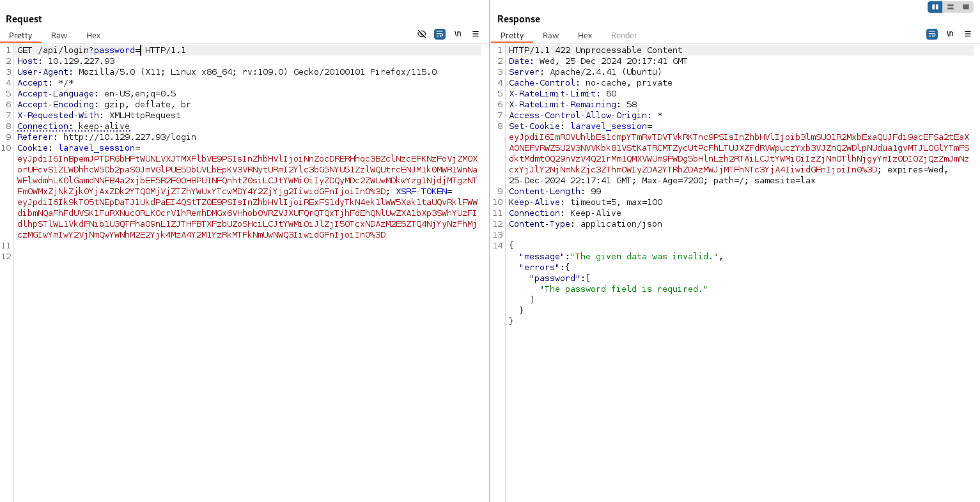This screenshot has height=502, width=980.
Task: Click the Date header in the Response
Action: point(598,61)
